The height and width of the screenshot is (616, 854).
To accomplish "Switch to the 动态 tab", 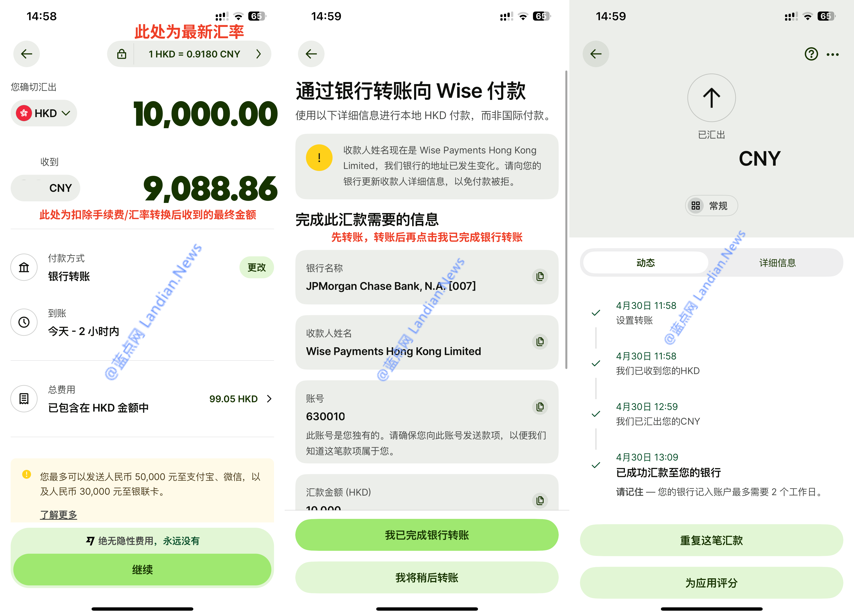I will (645, 263).
